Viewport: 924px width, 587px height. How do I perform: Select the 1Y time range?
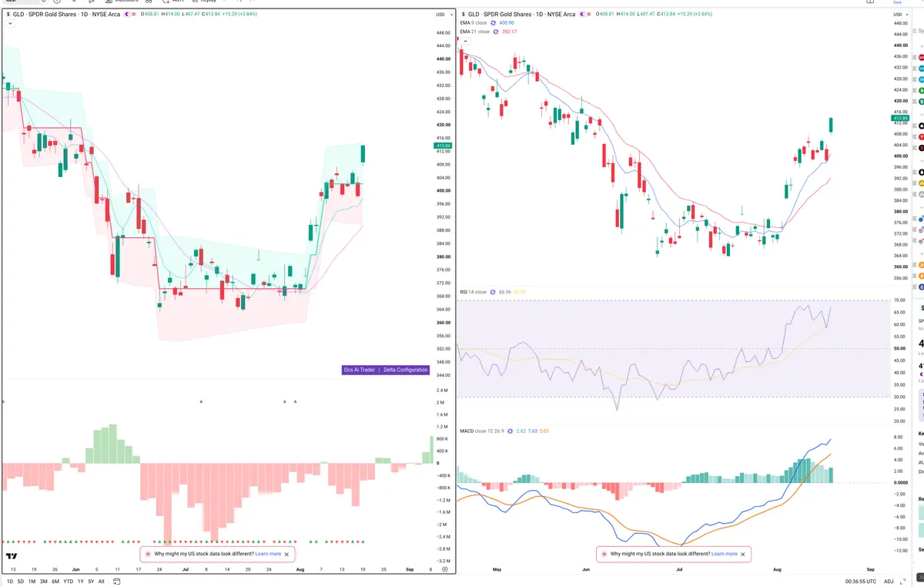click(81, 581)
